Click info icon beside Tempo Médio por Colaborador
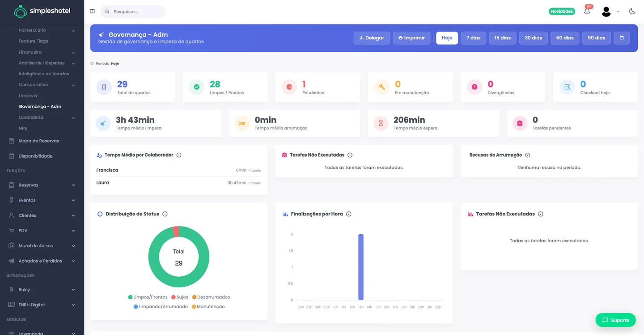 click(179, 155)
